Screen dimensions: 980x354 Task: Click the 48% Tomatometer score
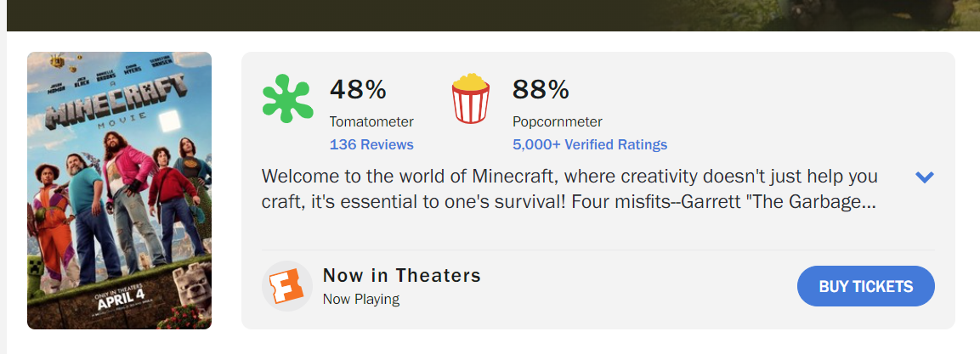click(x=358, y=89)
